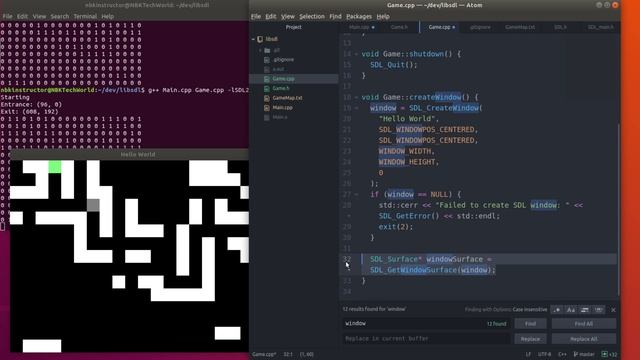
Task: Switch to the Game.h tab
Action: (399, 27)
